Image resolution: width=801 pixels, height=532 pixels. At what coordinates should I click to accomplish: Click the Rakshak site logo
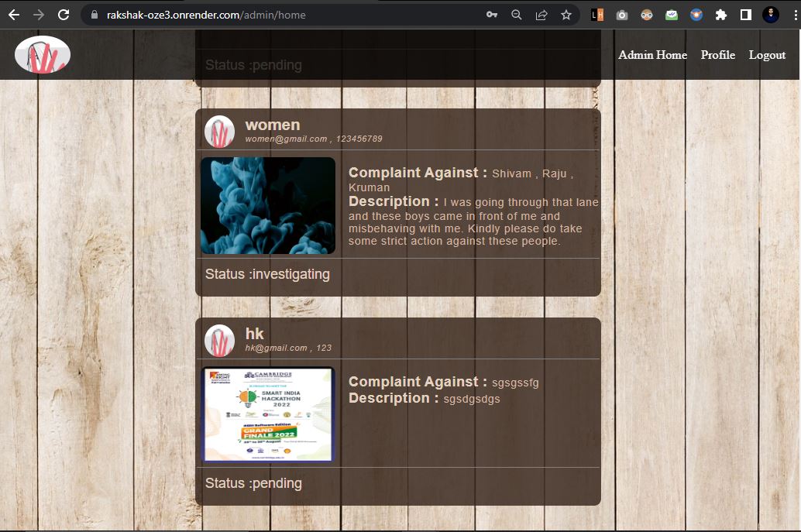pyautogui.click(x=42, y=54)
